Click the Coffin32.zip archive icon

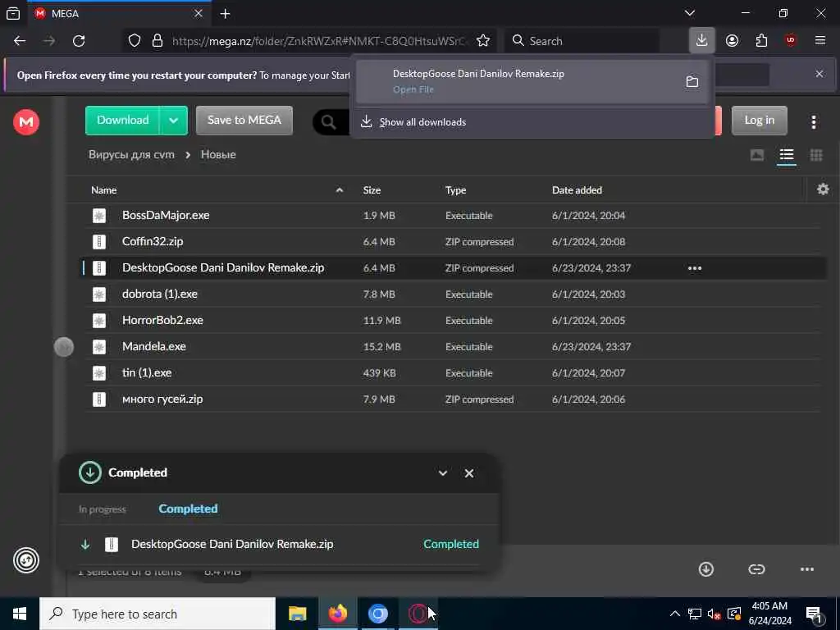coord(99,242)
